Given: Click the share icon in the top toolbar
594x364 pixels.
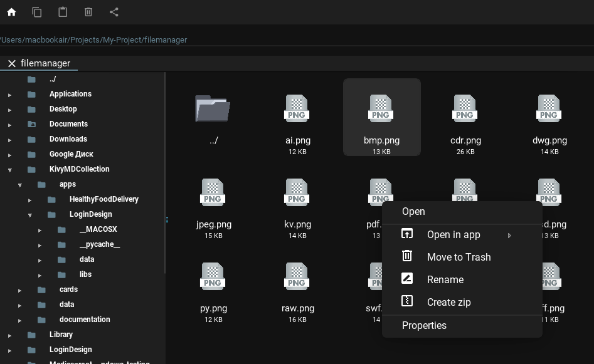Looking at the screenshot, I should 114,11.
